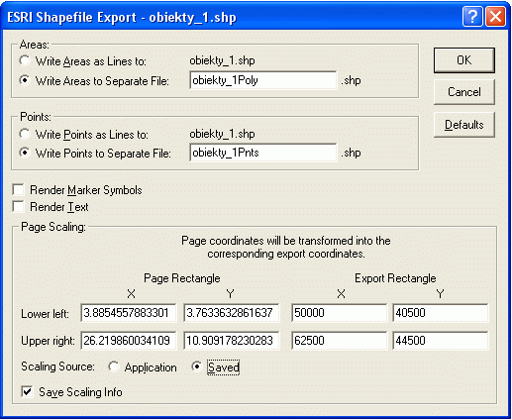Image resolution: width=512 pixels, height=420 pixels.
Task: Click the page coordinates transformed description text
Action: [286, 247]
